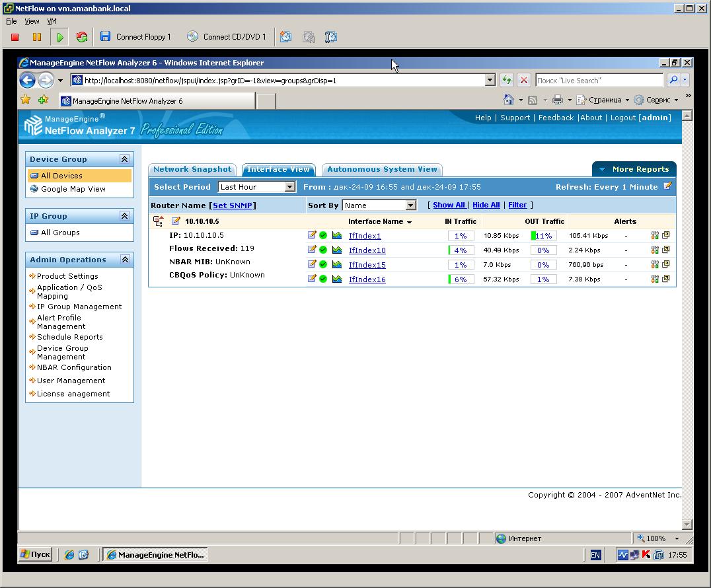Click the browser stop loading icon

pos(524,81)
